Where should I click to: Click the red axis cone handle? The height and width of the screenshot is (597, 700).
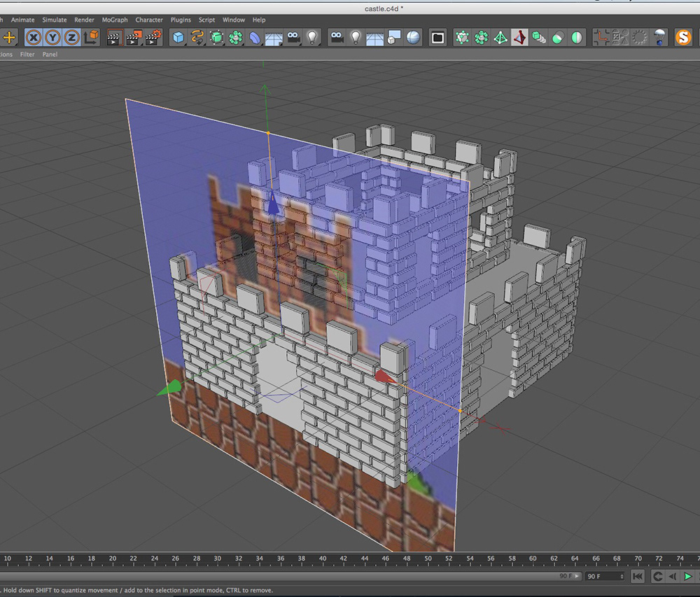385,377
